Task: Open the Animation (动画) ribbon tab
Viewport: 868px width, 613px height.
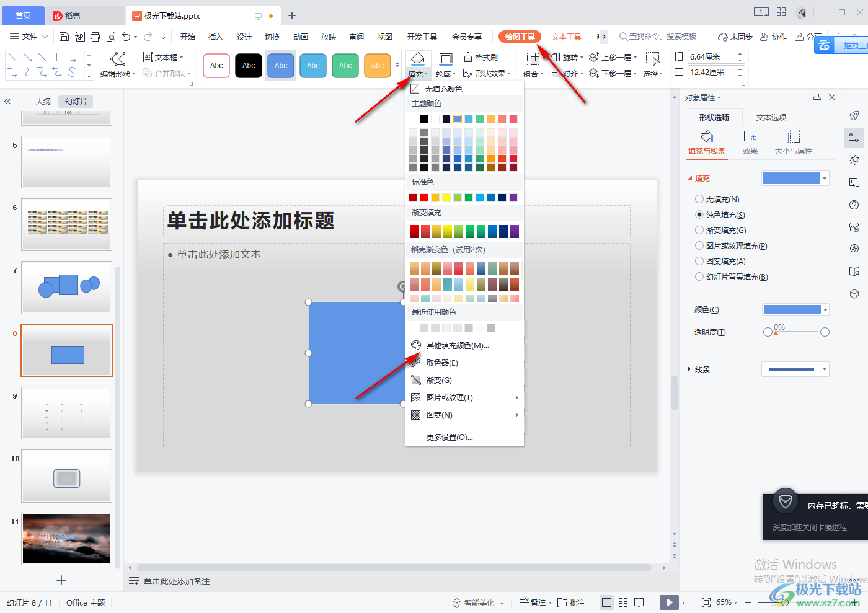Action: click(x=301, y=37)
